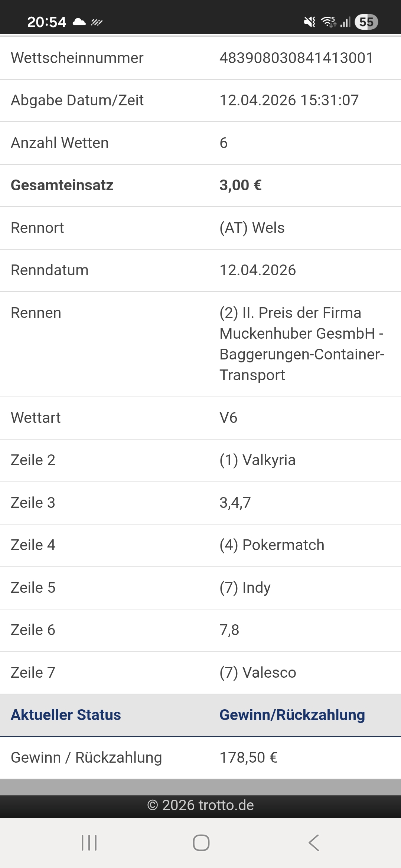Tap the Wettart value V6
401x868 pixels.
(x=228, y=418)
